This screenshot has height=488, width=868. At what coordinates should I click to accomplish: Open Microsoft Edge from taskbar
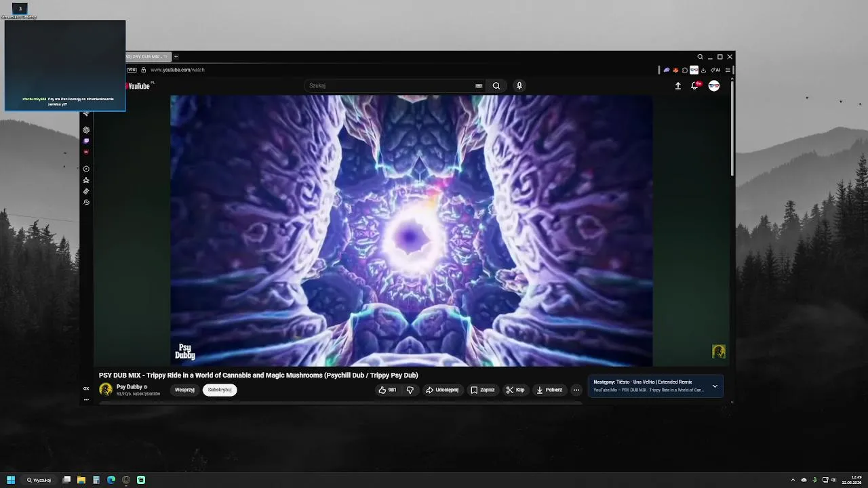pos(111,480)
